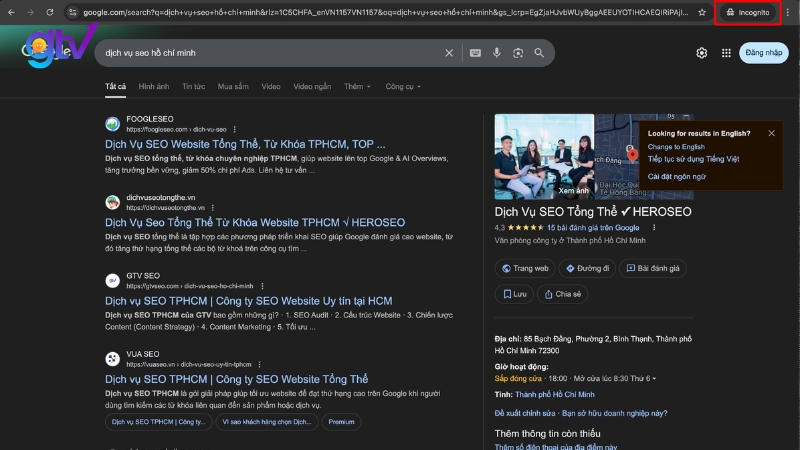This screenshot has width=800, height=450.
Task: Expand opening hours dropdown arrow
Action: point(654,379)
